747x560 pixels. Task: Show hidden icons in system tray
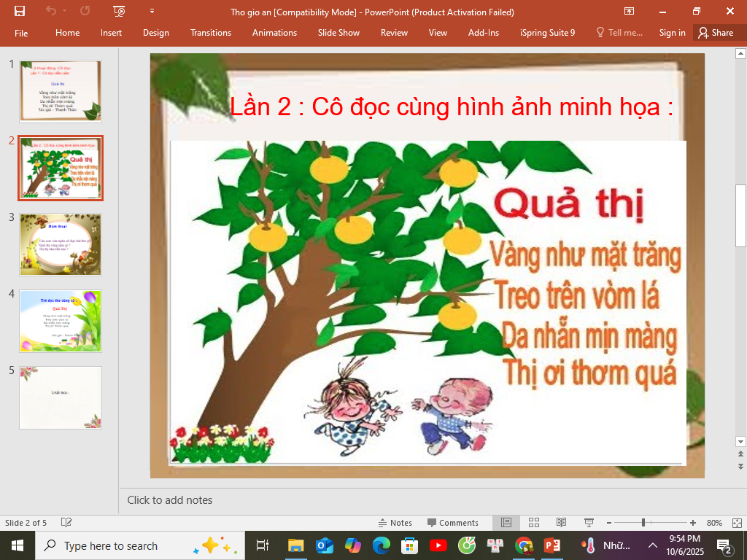point(652,545)
